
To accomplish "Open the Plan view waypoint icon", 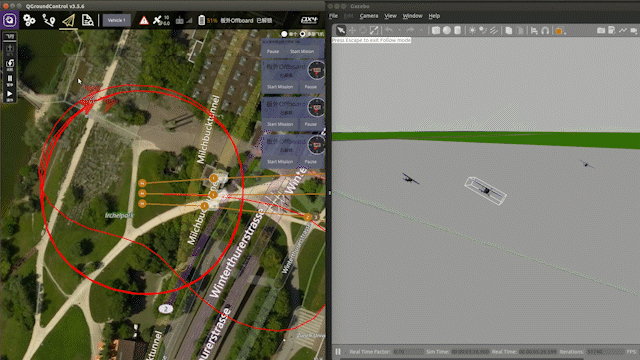I will tap(49, 20).
